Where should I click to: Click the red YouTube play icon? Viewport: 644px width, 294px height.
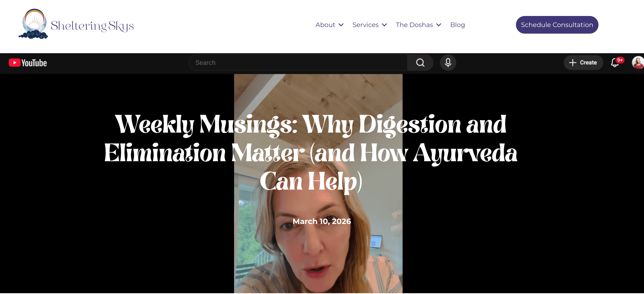(x=15, y=63)
